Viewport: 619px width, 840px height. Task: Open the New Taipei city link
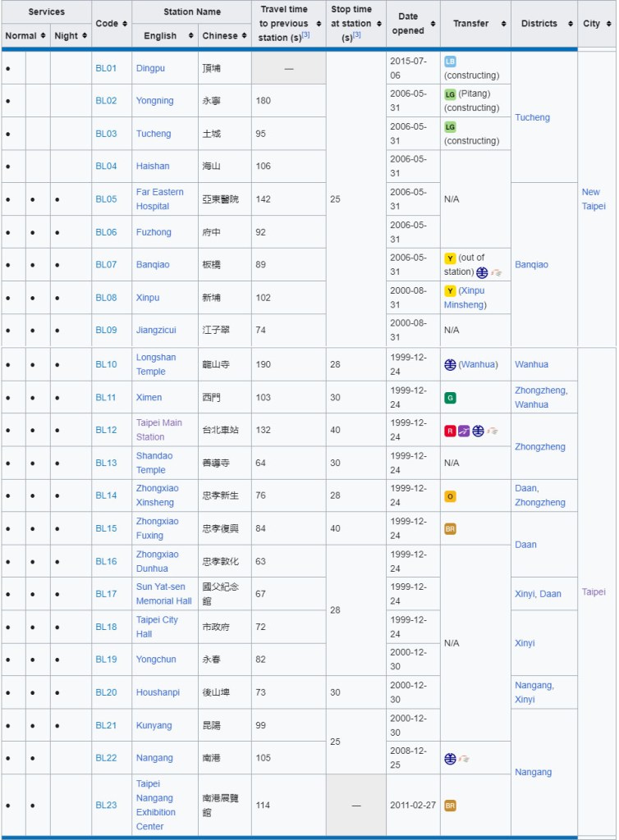593,199
